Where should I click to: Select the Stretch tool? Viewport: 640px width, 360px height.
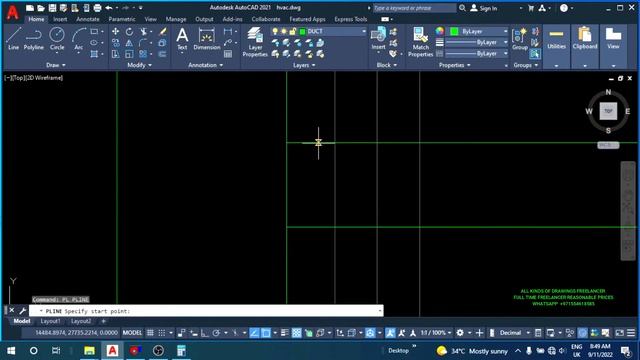coord(116,54)
